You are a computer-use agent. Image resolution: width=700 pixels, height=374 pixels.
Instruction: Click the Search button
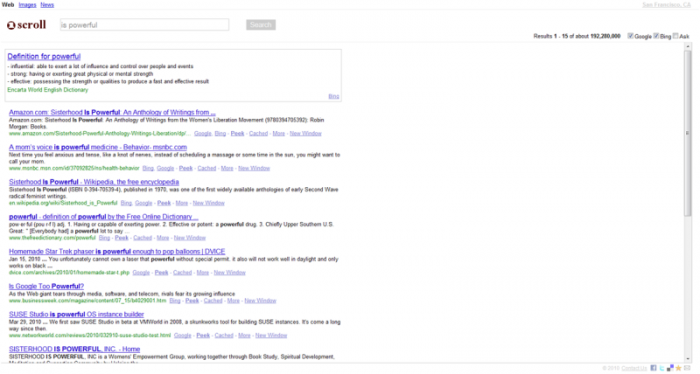261,25
